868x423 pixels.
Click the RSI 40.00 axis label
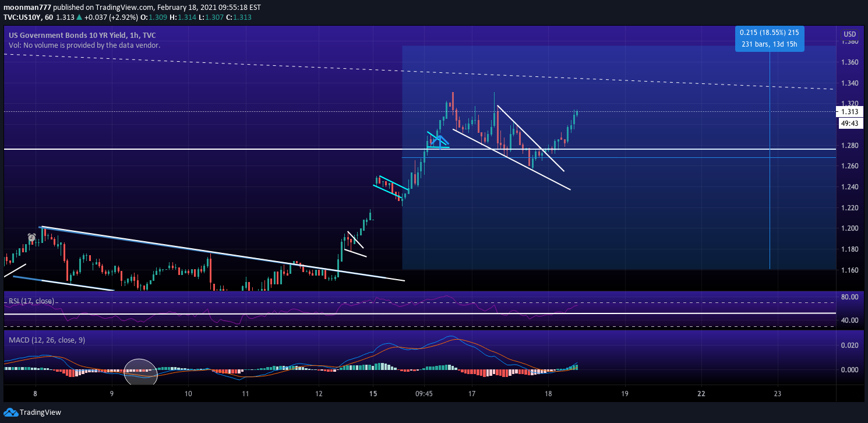tap(850, 320)
